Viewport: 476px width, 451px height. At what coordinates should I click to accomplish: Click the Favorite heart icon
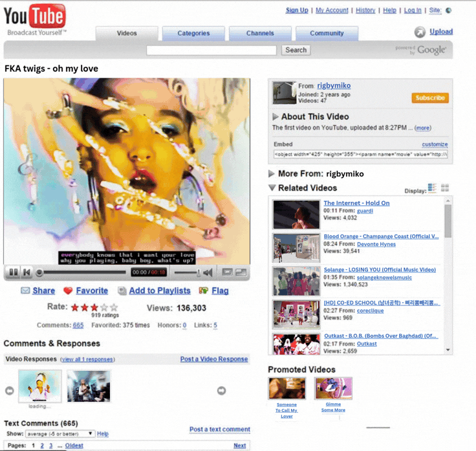click(68, 291)
